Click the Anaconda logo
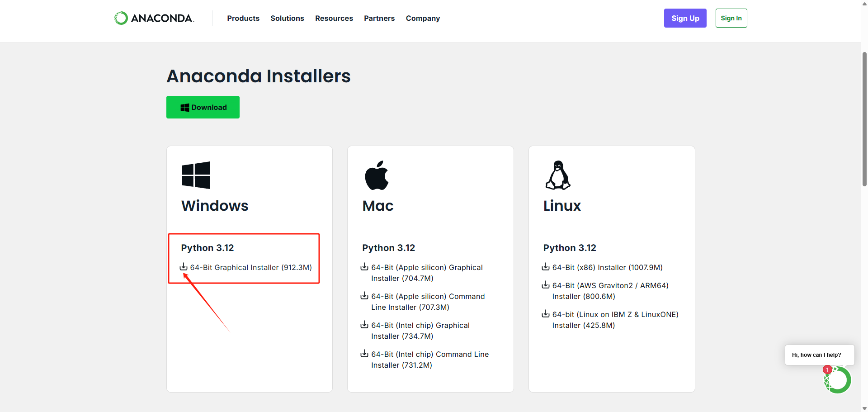The height and width of the screenshot is (412, 868). coord(154,18)
